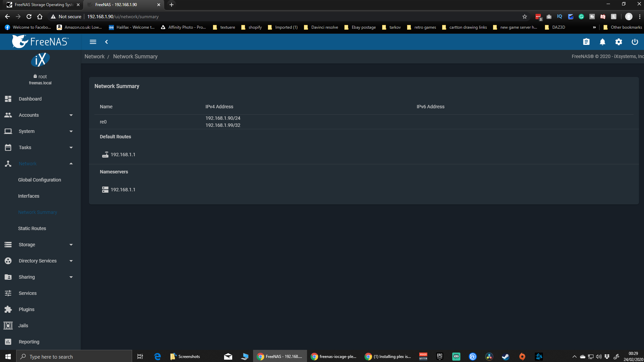Viewport: 644px width, 362px height.
Task: Click the Grammarly extension icon
Action: point(581,17)
